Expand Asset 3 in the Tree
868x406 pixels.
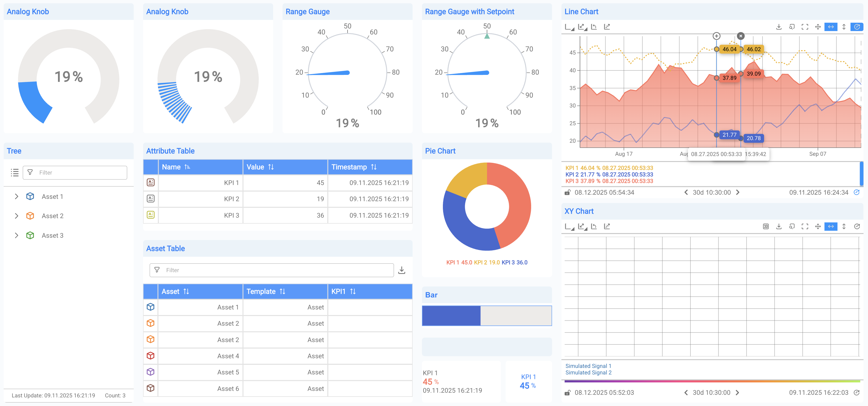[16, 235]
